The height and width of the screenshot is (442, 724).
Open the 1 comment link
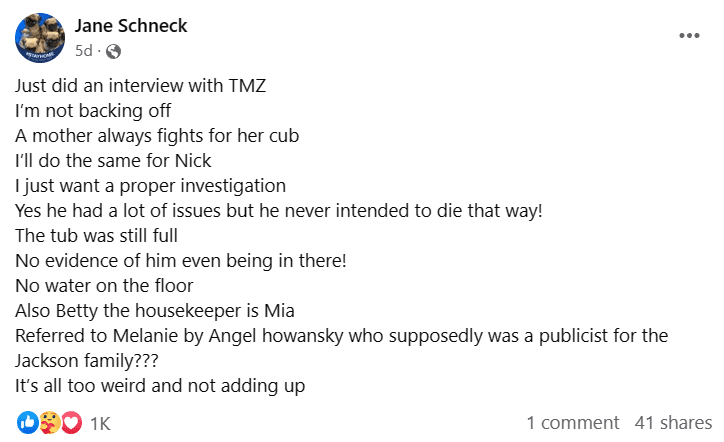(573, 423)
